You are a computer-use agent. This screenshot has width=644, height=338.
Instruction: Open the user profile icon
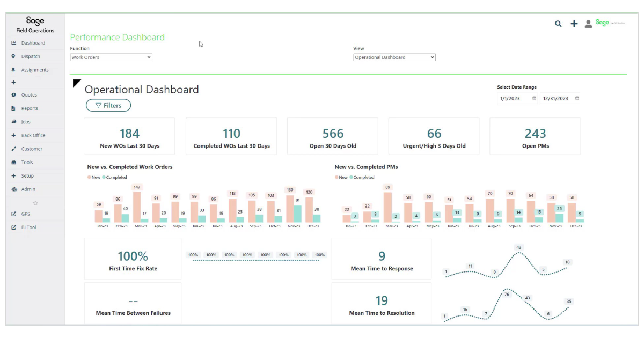588,24
